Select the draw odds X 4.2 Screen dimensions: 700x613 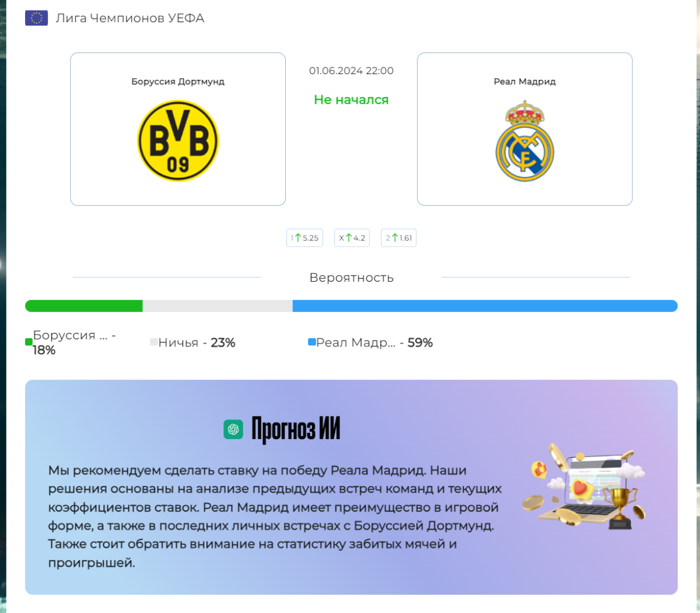(352, 238)
